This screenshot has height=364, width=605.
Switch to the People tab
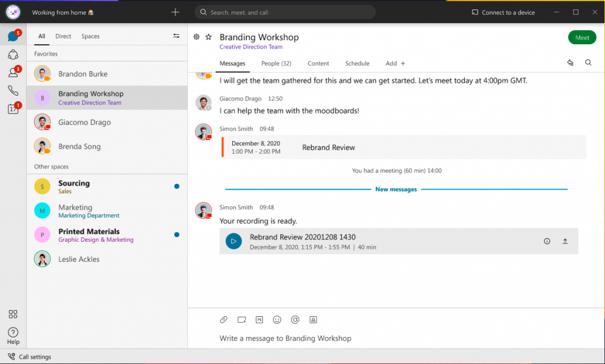coord(276,63)
